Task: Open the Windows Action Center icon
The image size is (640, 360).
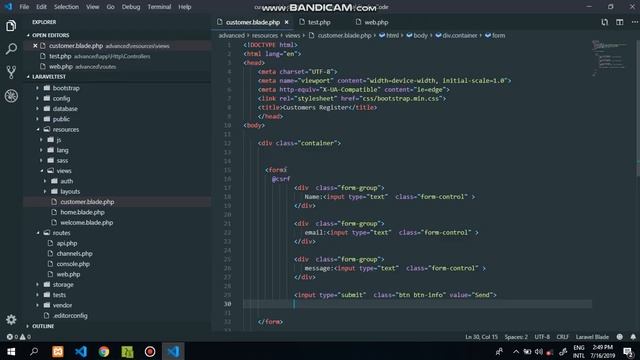Action: click(628, 351)
